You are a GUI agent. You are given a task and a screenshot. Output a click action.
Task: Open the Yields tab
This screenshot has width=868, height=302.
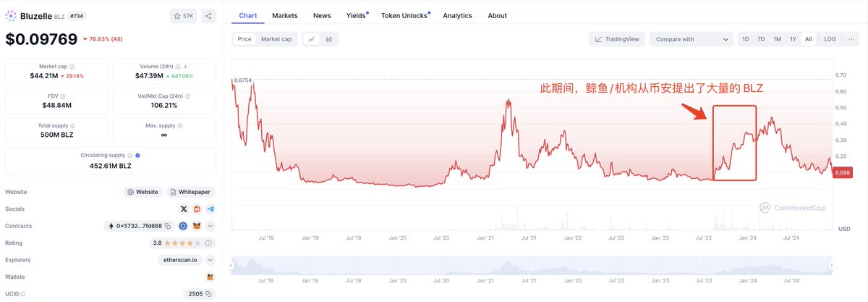357,15
